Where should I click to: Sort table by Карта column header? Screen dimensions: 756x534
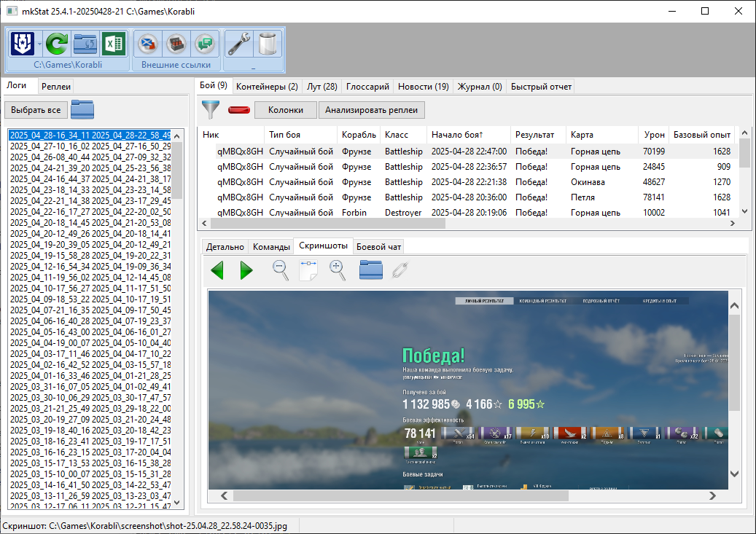tap(602, 135)
